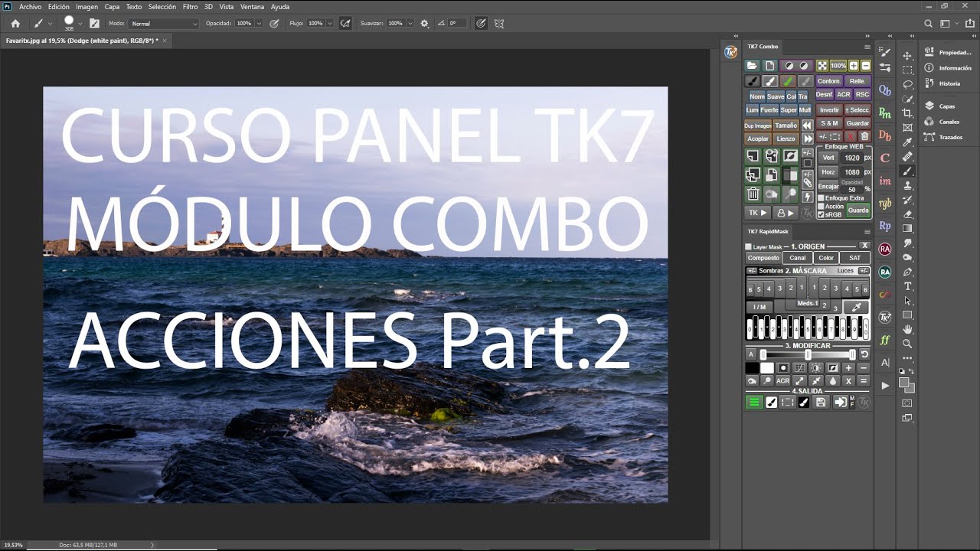This screenshot has width=980, height=551.
Task: Open smoothing options gear
Action: click(425, 24)
